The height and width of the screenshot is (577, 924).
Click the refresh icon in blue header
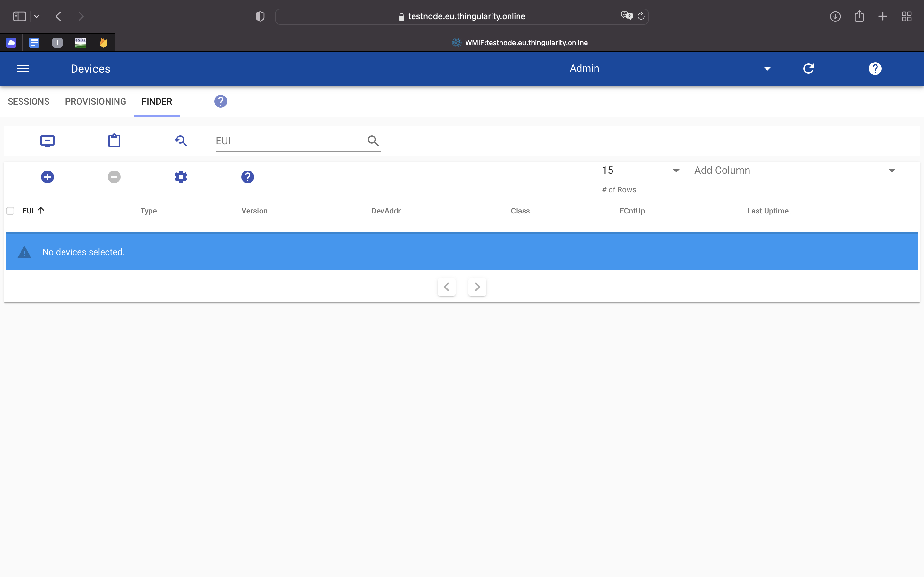(x=808, y=69)
